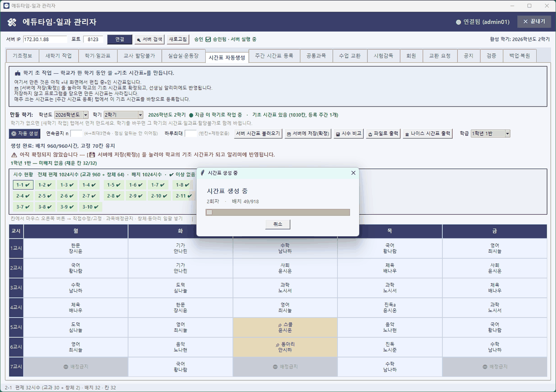The image size is (556, 392).
Task: Click the magnifier icon in 서버 검색
Action: (x=138, y=40)
